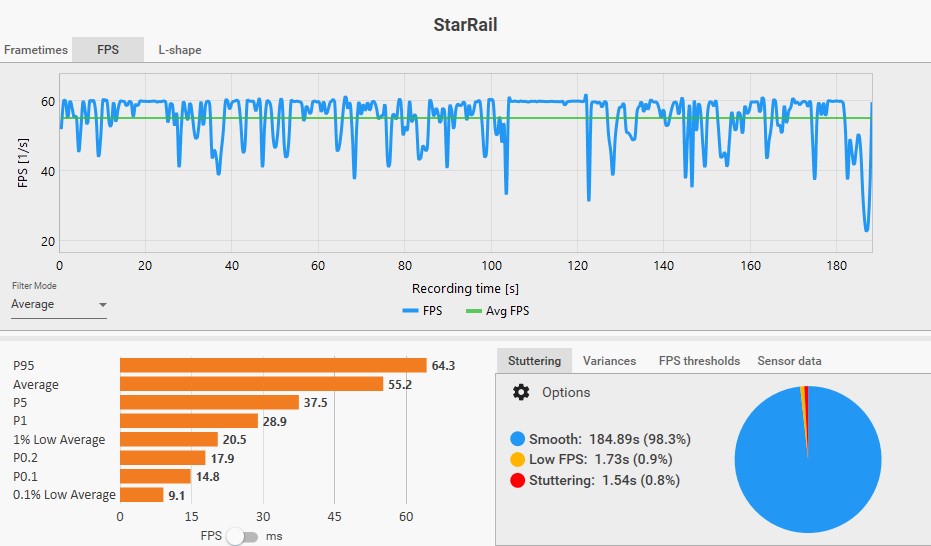Click the ms label beside the switch
Image resolution: width=931 pixels, height=546 pixels.
274,536
